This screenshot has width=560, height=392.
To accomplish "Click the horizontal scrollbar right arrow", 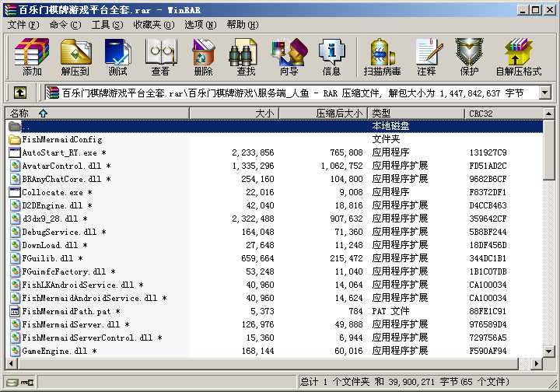I will pos(536,364).
